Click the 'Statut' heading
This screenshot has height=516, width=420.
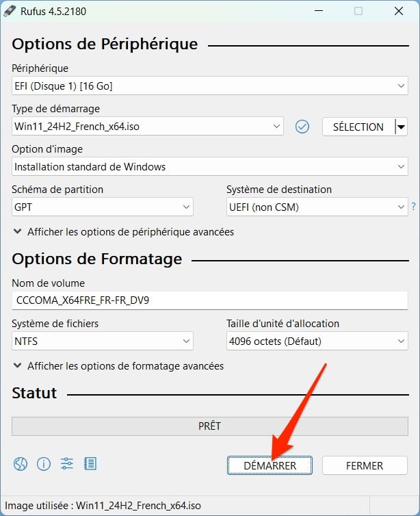coord(34,393)
